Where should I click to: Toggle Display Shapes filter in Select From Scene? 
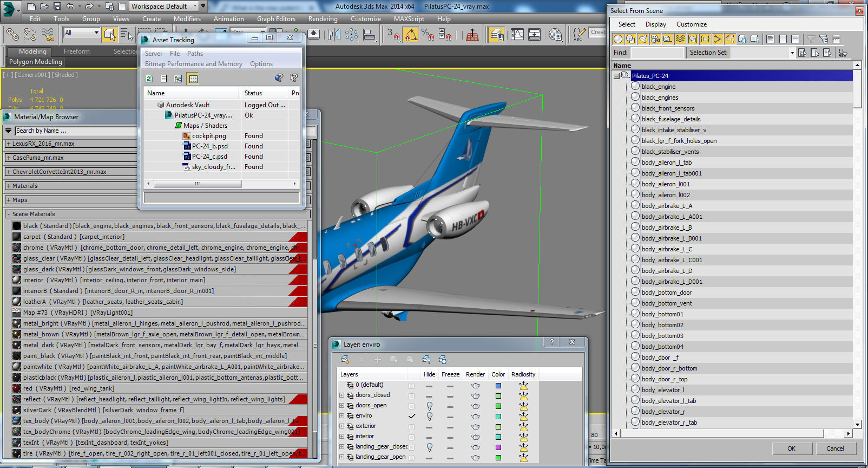[x=630, y=39]
